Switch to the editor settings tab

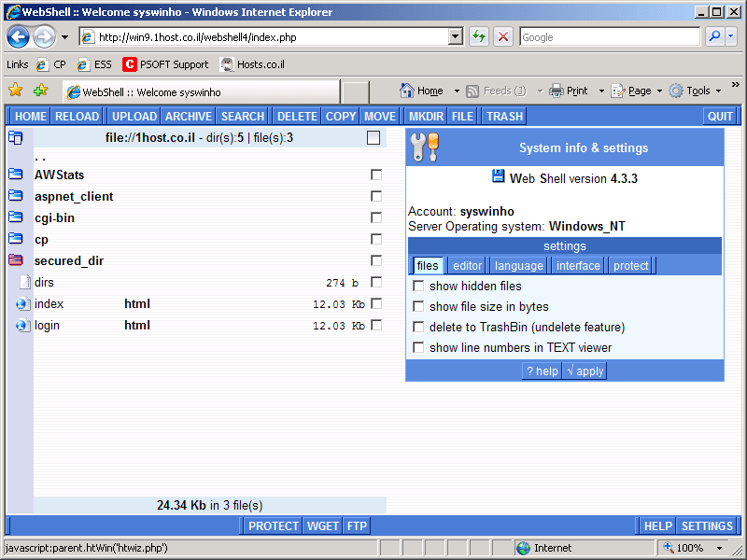tap(468, 266)
